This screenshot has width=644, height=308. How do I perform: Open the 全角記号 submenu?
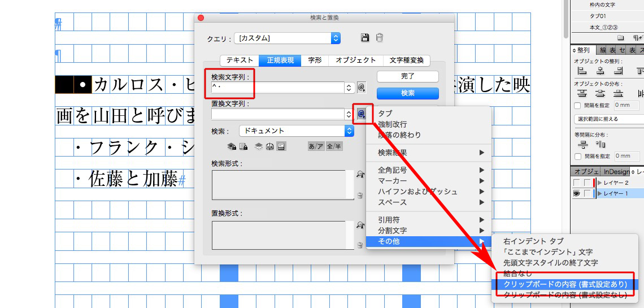tap(429, 170)
